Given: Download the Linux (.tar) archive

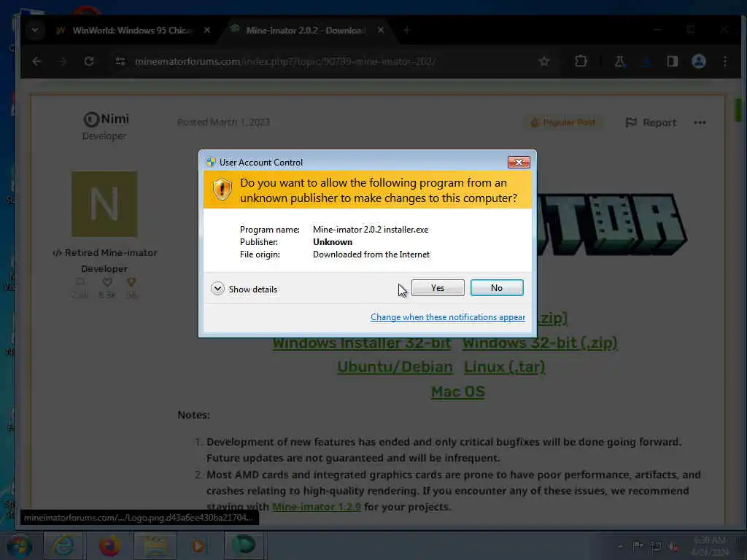Looking at the screenshot, I should click(505, 367).
